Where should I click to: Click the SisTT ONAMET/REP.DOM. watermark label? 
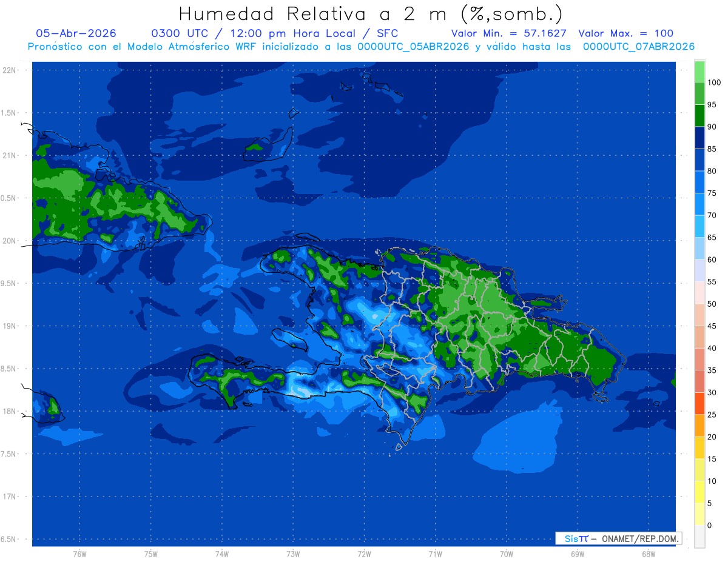point(618,538)
